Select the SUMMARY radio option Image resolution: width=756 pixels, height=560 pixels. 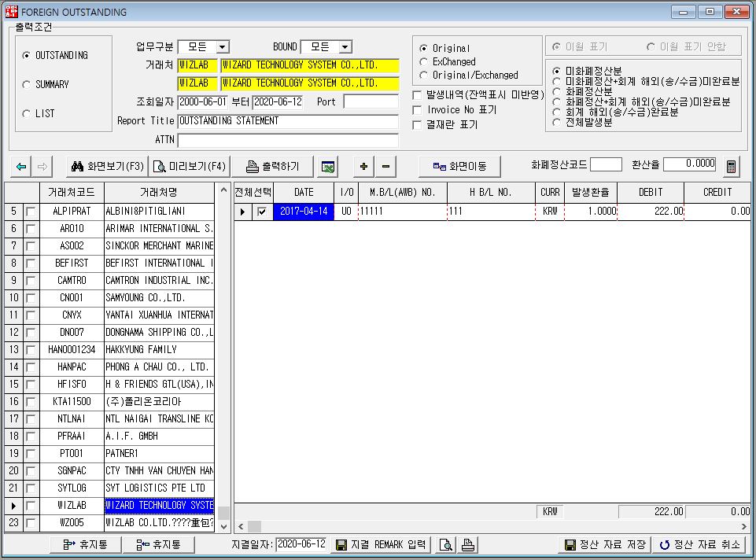tap(46, 84)
